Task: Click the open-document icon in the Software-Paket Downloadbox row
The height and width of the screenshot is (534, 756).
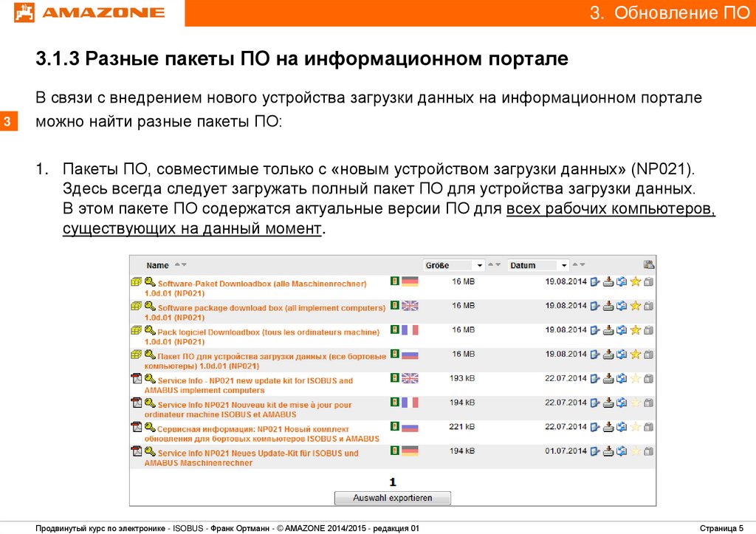Action: pyautogui.click(x=596, y=281)
